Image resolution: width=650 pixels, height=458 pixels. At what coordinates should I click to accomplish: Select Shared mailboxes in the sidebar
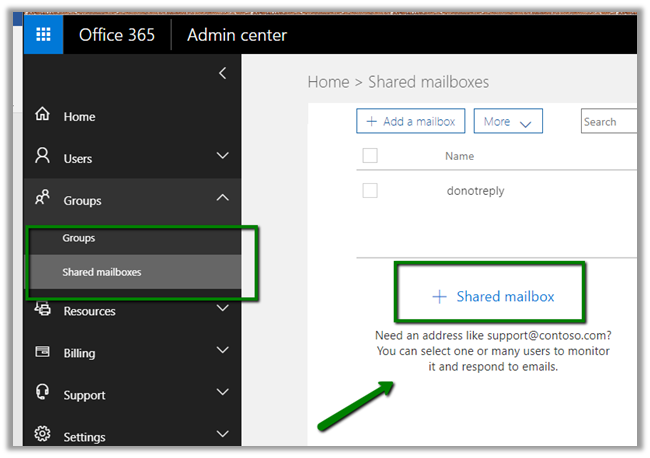click(101, 272)
